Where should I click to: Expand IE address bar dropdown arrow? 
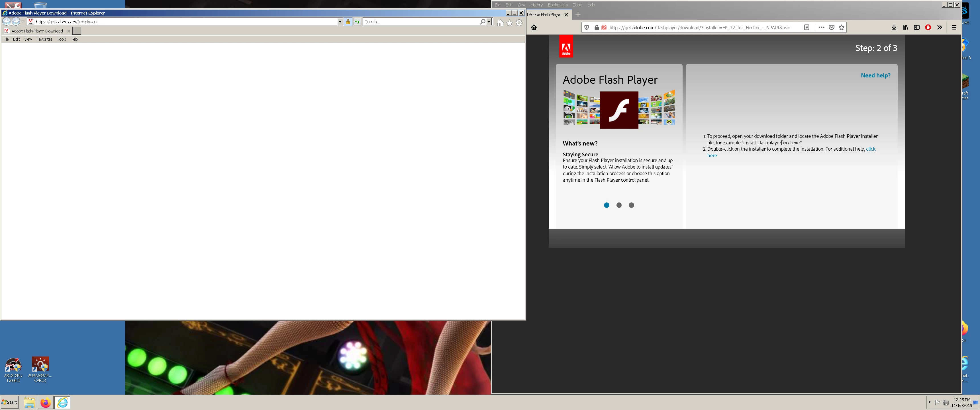click(x=340, y=22)
